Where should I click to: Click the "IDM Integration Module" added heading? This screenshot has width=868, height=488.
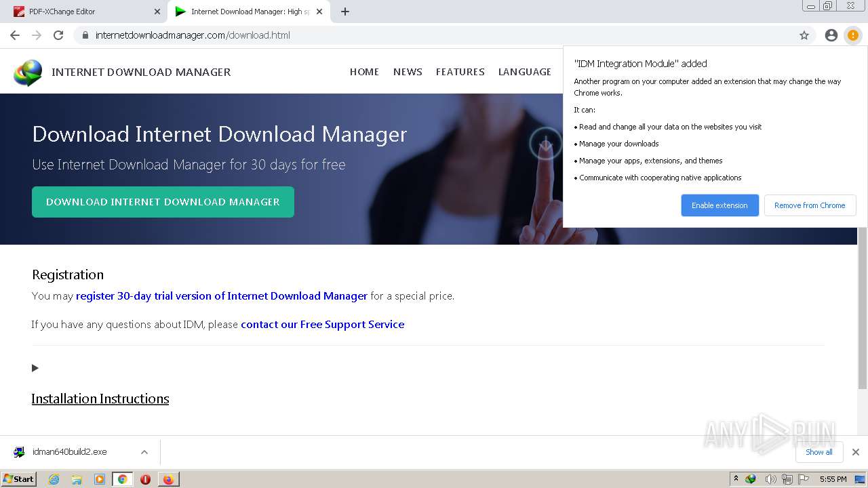[641, 64]
